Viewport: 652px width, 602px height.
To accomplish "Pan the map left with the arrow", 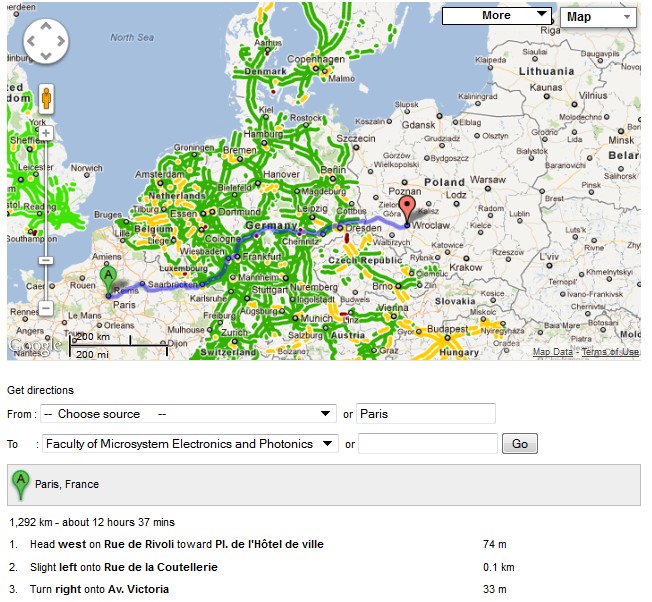I will [x=31, y=41].
